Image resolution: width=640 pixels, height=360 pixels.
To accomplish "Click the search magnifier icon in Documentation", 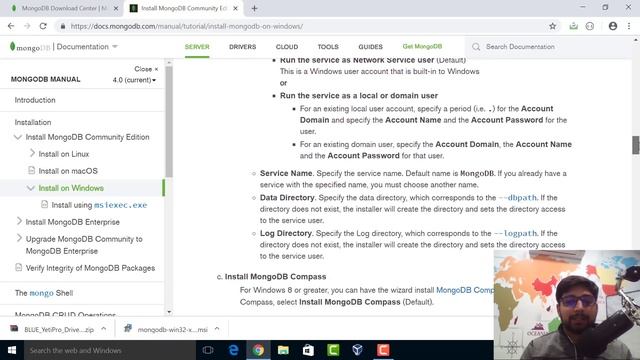I will point(476,47).
